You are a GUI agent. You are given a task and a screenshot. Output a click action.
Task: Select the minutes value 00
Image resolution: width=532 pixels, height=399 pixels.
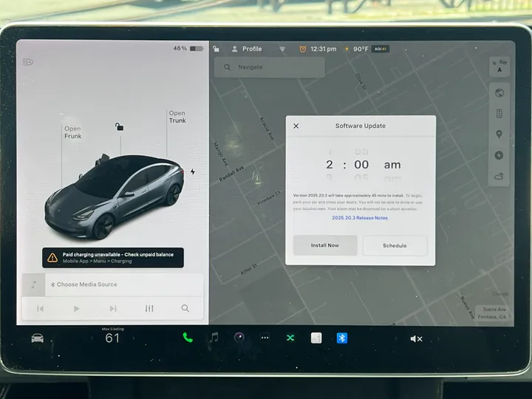click(x=361, y=165)
